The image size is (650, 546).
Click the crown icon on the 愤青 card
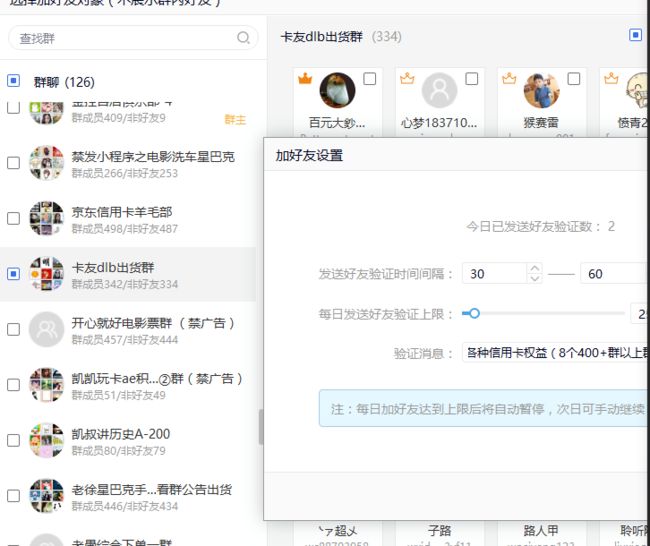point(611,78)
